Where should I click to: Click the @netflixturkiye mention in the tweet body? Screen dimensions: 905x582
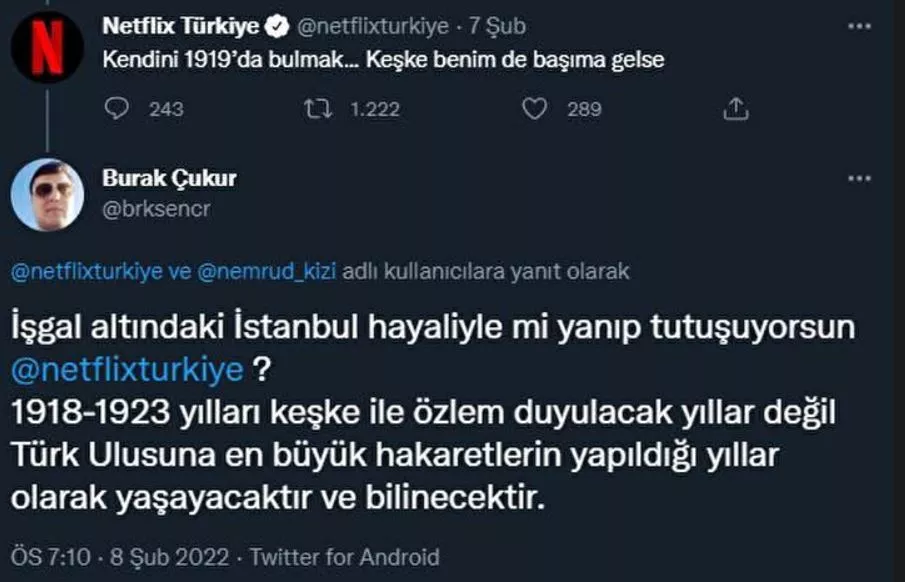pyautogui.click(x=126, y=369)
